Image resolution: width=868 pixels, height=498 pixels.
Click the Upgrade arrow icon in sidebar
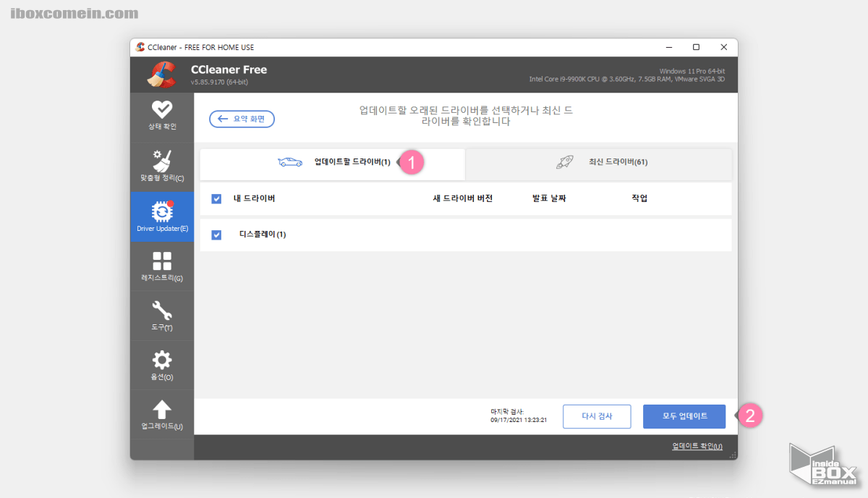pyautogui.click(x=161, y=408)
